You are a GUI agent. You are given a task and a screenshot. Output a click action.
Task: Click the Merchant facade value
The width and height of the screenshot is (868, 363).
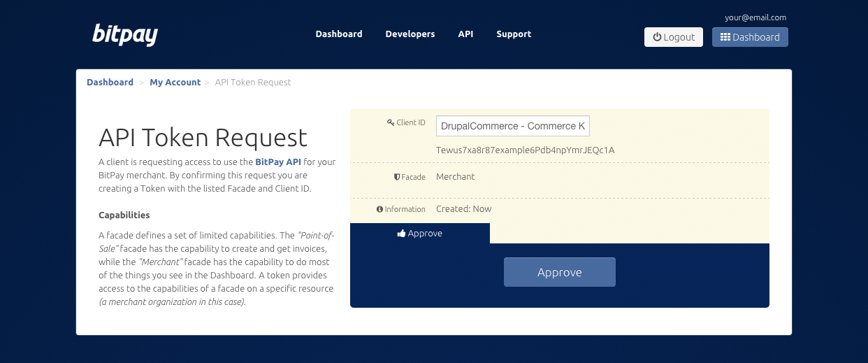(x=456, y=177)
